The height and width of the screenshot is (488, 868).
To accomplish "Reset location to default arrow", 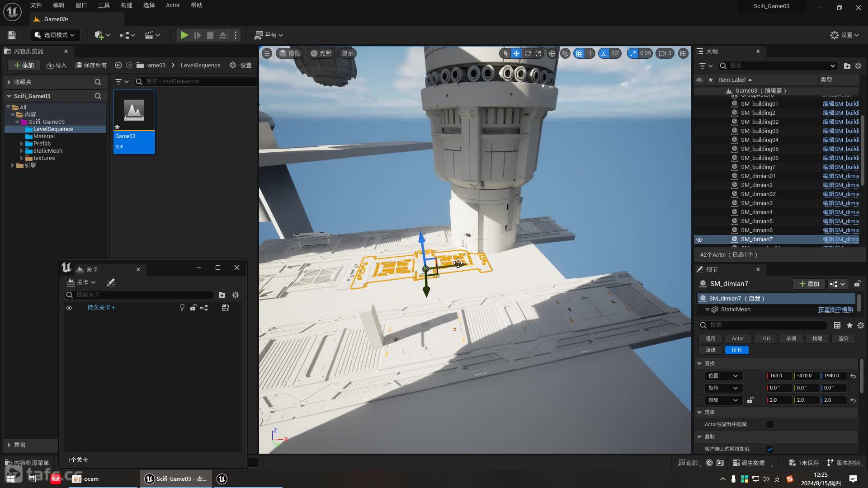I will tap(853, 376).
